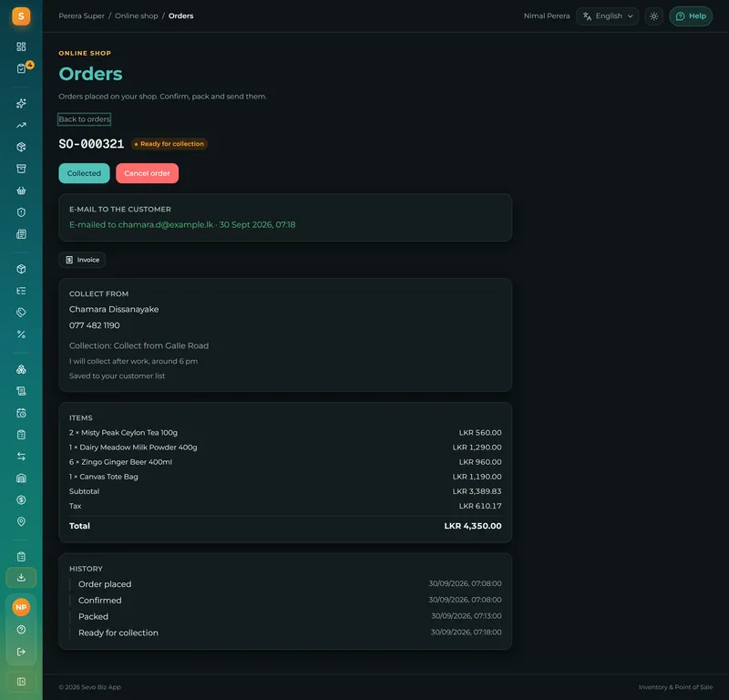Click the customer name Chamara Dissanayake
Viewport: 729px width, 700px height.
click(x=114, y=309)
